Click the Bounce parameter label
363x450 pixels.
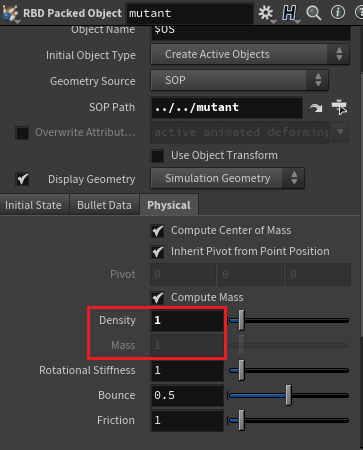[117, 395]
